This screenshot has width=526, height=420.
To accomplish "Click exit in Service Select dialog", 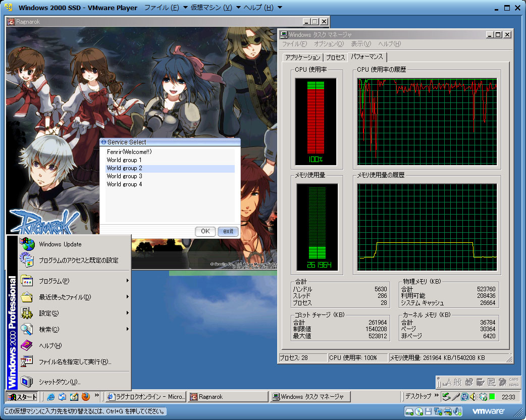I will [228, 231].
